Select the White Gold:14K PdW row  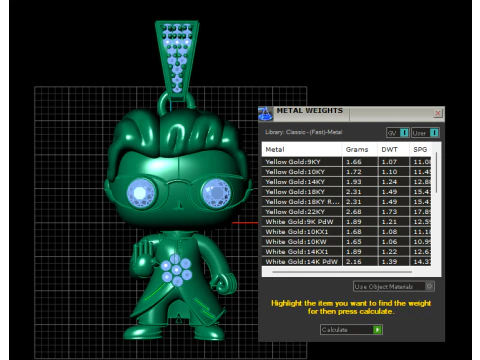click(x=346, y=262)
